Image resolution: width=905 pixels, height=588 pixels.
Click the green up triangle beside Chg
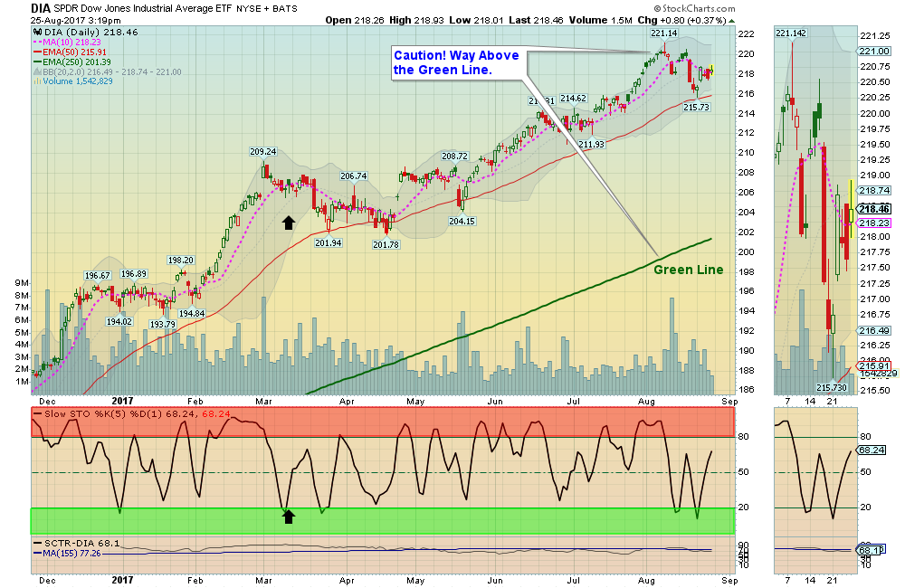[732, 21]
